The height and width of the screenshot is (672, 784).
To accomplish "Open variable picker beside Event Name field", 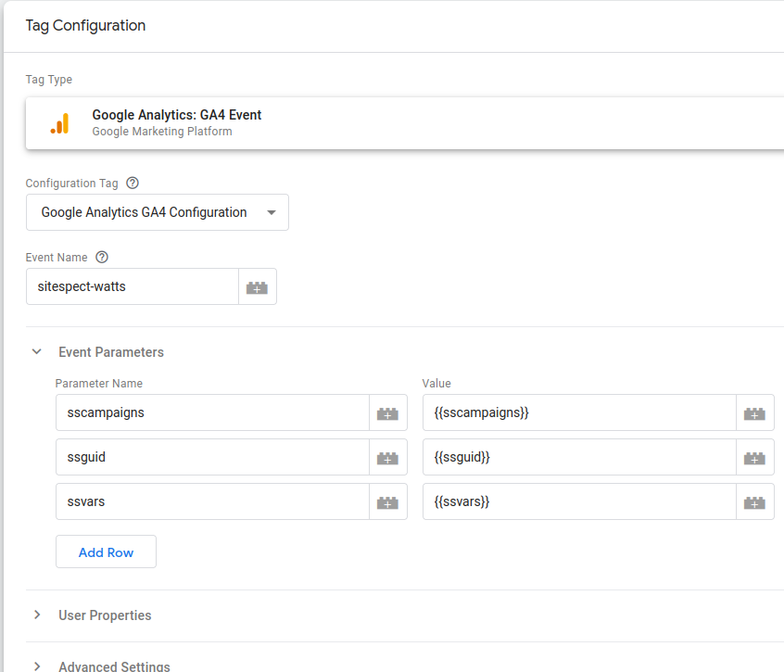I will [x=258, y=287].
